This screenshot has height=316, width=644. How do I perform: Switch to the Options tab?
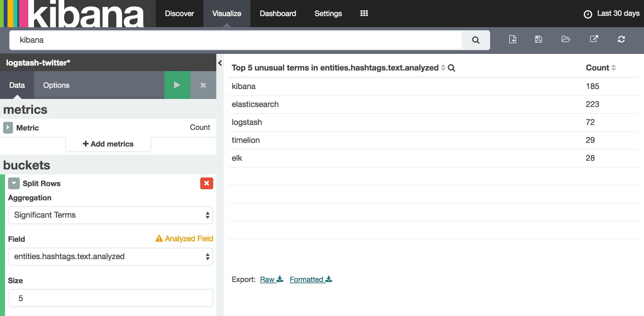(56, 85)
